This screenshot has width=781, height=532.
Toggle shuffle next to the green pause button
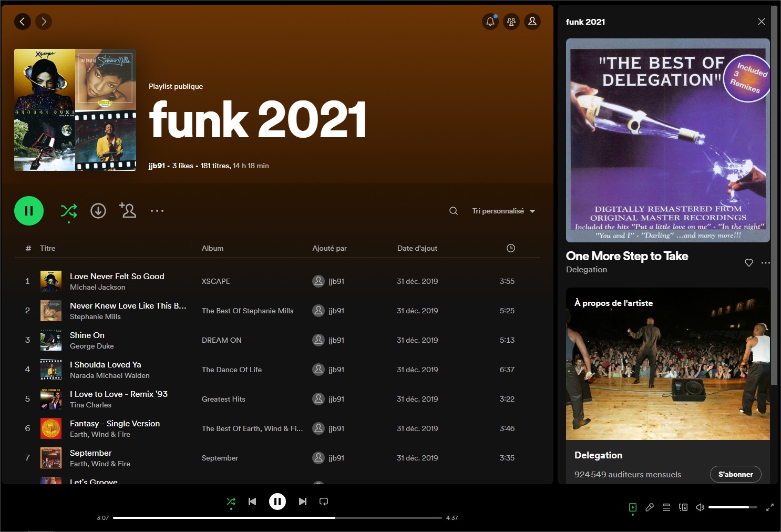tap(69, 211)
